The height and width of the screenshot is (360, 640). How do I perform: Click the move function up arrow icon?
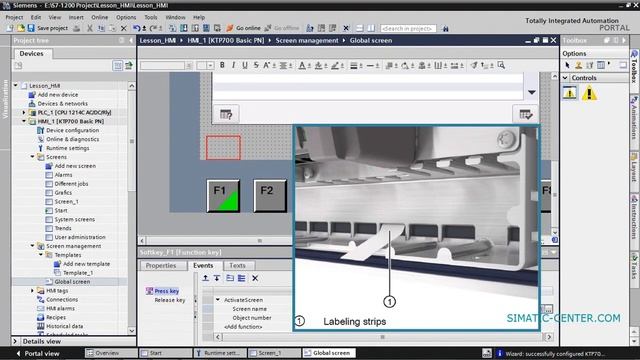click(205, 278)
